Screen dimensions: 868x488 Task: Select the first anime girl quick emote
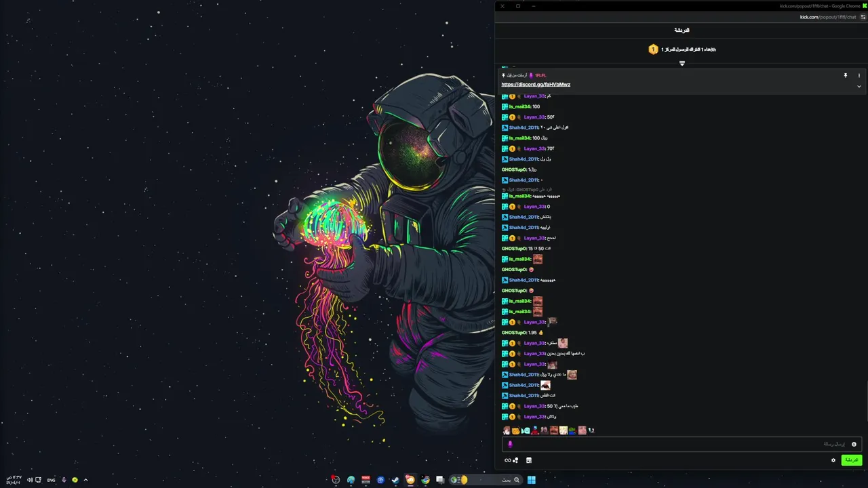click(507, 430)
